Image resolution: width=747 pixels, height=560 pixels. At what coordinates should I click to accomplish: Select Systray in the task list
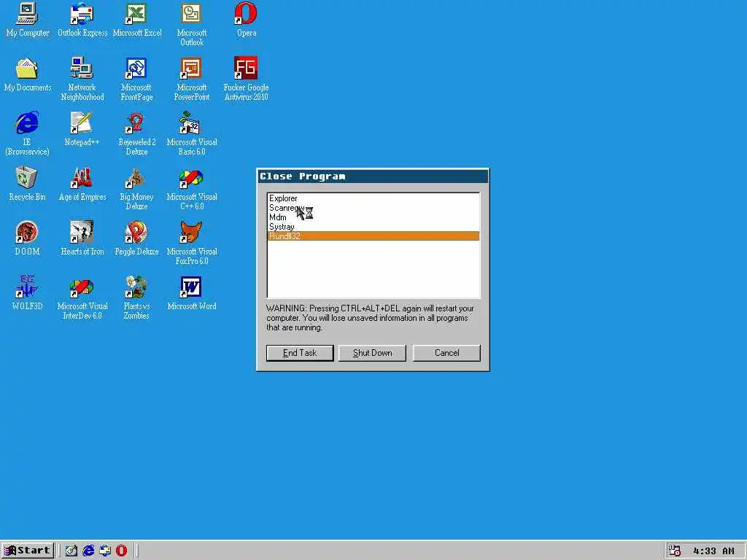[x=373, y=227]
